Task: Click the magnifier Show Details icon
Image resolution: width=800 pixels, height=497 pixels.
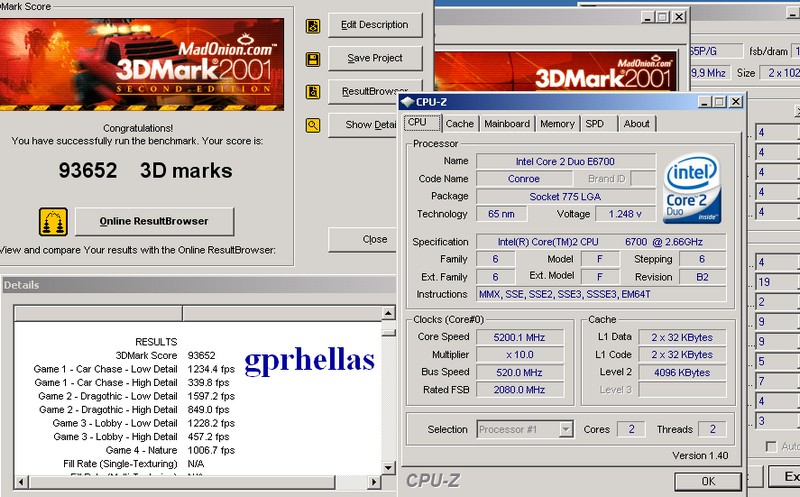Action: coord(313,125)
